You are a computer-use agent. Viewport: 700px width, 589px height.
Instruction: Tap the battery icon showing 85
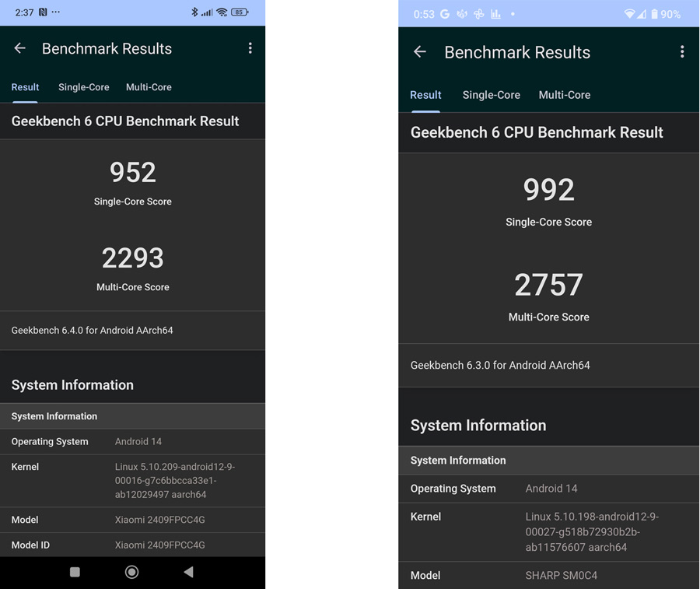coord(240,12)
